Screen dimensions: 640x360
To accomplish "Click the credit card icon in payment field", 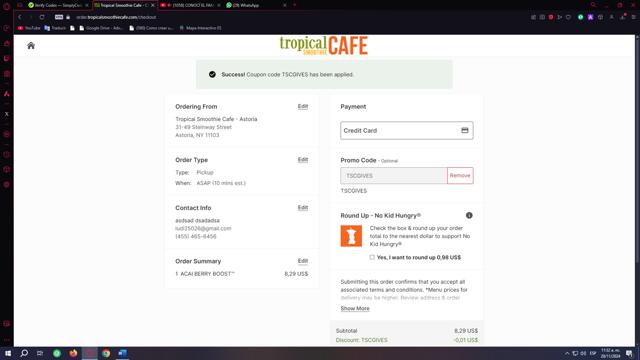I will pos(464,130).
